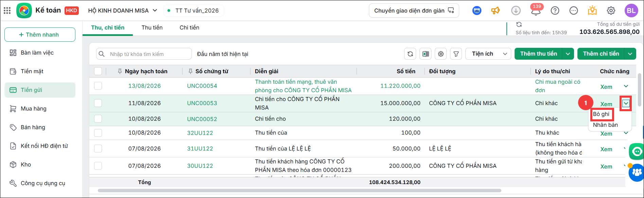Image resolution: width=644 pixels, height=198 pixels.
Task: Pin the Số chứng từ column
Action: tap(190, 71)
